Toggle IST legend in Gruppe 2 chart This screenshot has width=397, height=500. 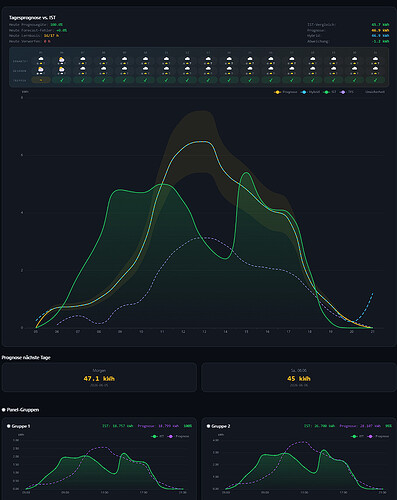click(x=357, y=436)
